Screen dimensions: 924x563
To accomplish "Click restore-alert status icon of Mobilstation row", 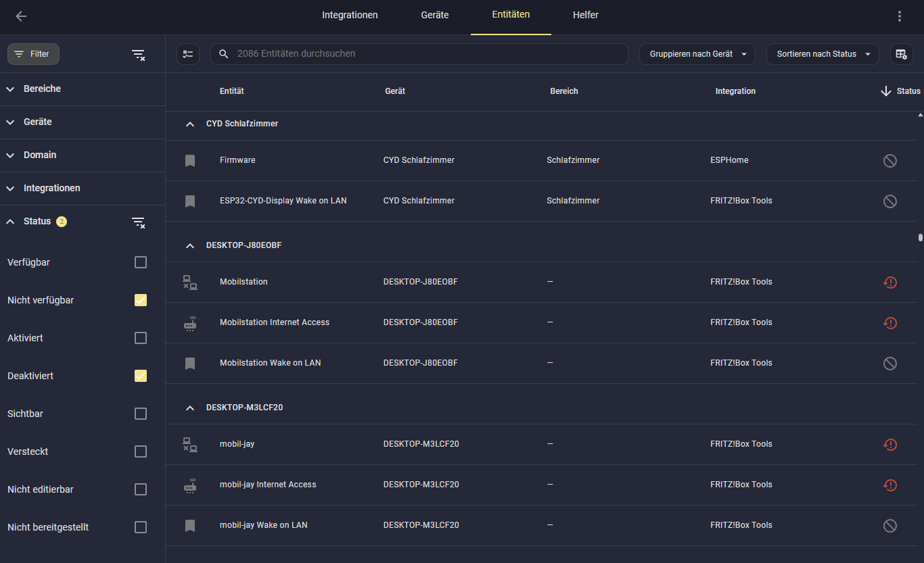I will tap(890, 283).
